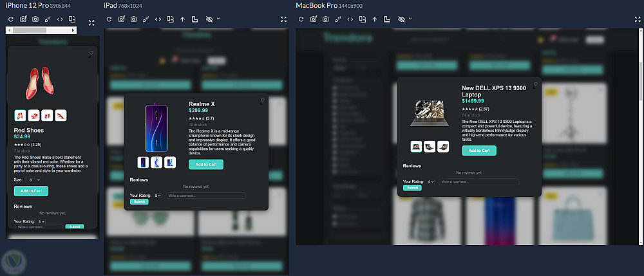The image size is (644, 276).
Task: Open vision options chevron in iPad toolbar
Action: [x=218, y=19]
